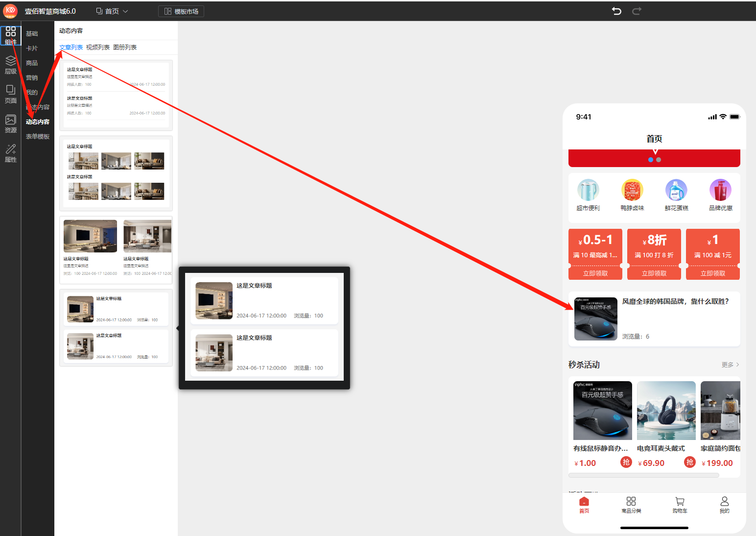756x536 pixels.
Task: Tap the 抢 button for ¥69.90 headset
Action: click(689, 462)
